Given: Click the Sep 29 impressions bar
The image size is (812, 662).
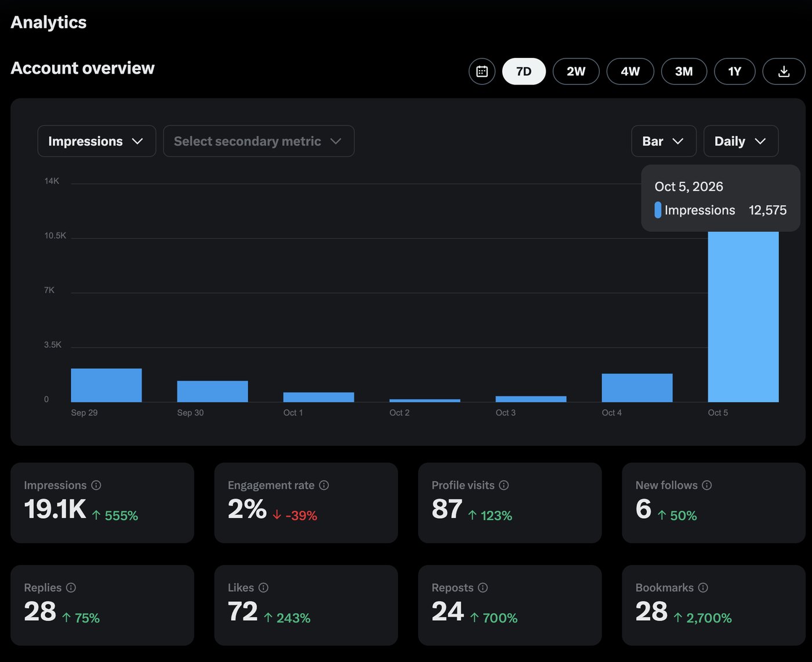Looking at the screenshot, I should pyautogui.click(x=106, y=385).
